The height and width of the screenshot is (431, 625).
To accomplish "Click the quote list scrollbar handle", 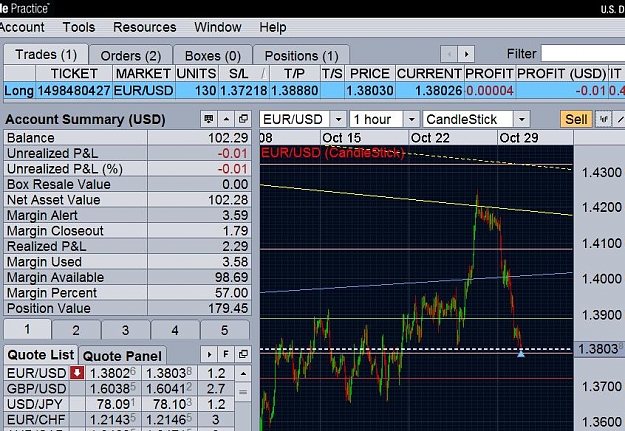I will click(x=243, y=392).
